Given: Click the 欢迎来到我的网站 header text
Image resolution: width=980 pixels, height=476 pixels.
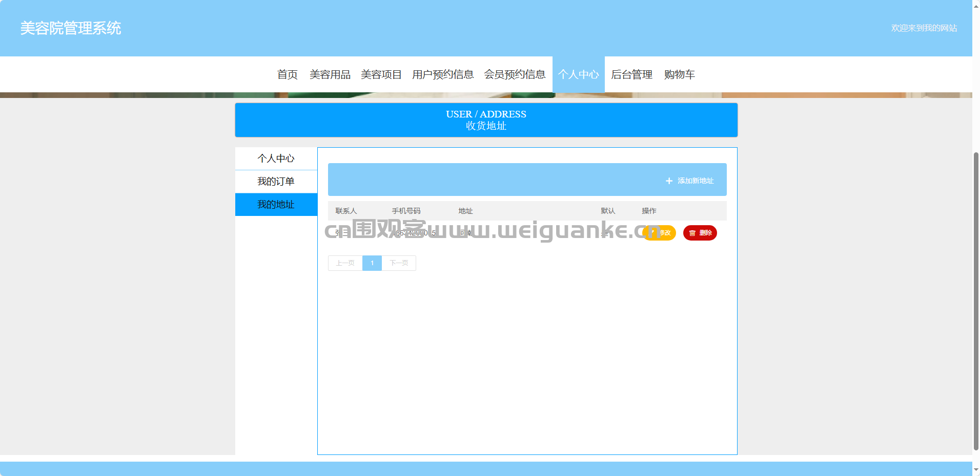Looking at the screenshot, I should click(x=924, y=28).
